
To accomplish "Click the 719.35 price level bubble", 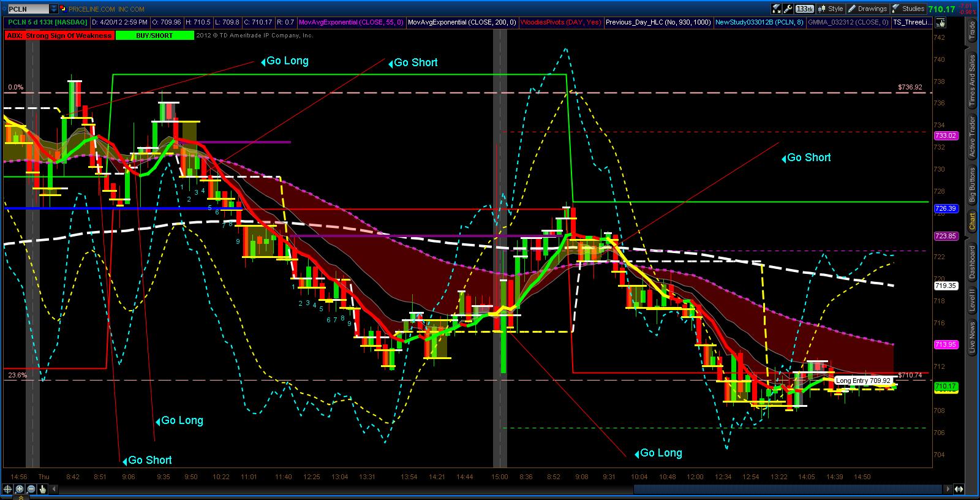I will click(x=945, y=286).
